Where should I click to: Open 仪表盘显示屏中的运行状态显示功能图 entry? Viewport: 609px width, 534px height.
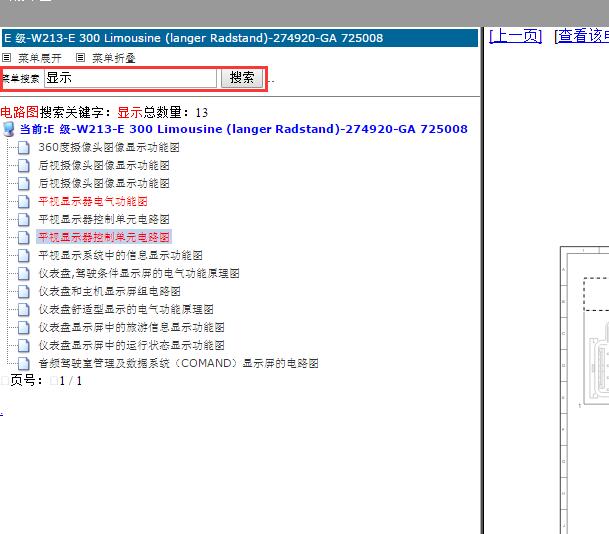131,345
